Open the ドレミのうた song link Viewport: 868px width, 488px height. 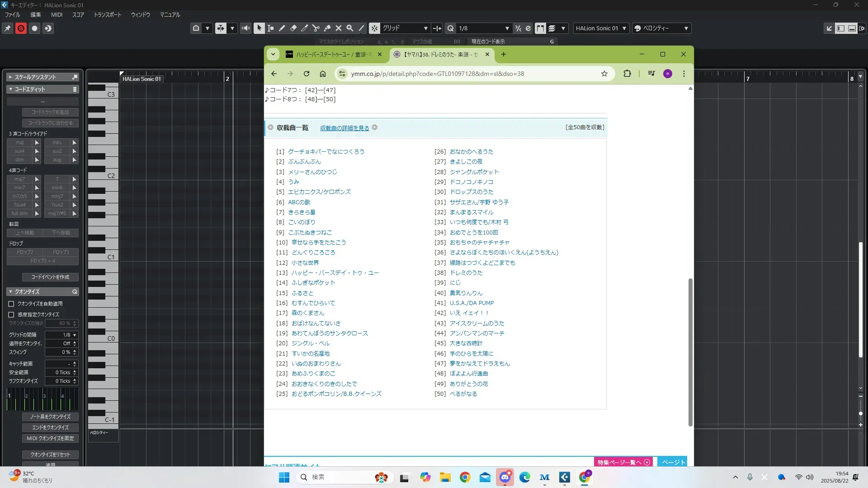point(466,272)
